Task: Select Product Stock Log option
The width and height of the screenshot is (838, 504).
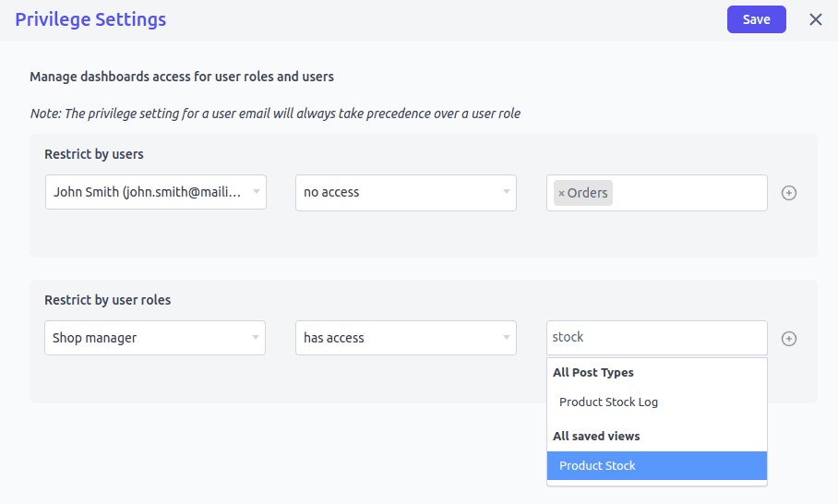Action: [657, 402]
